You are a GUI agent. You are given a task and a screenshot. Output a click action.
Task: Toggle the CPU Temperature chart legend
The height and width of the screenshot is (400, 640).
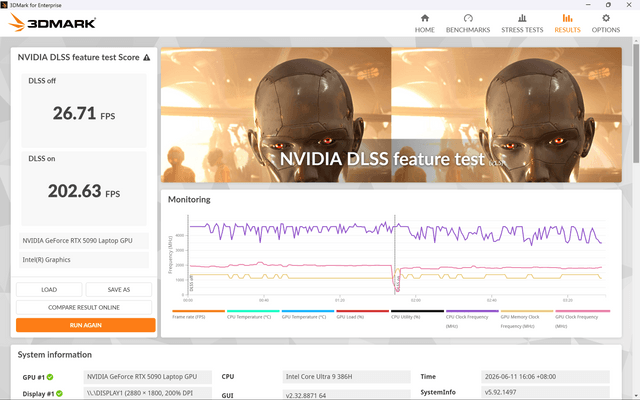pos(253,314)
